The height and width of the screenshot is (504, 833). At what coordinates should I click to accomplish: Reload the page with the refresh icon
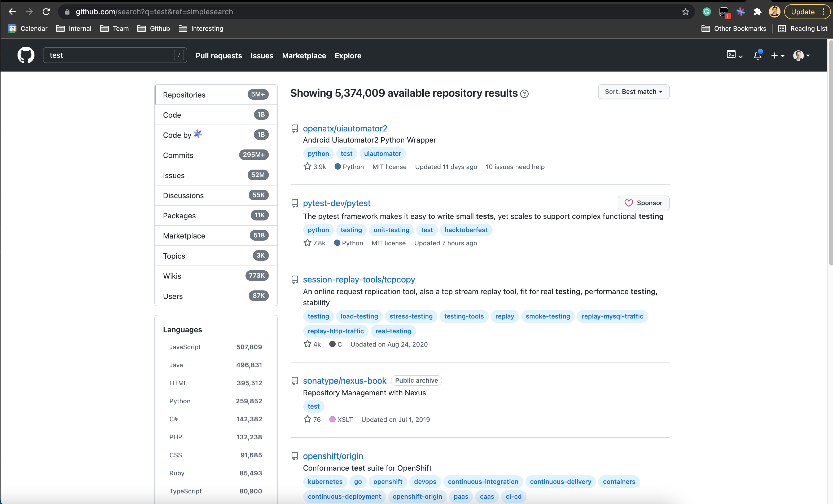pos(46,12)
